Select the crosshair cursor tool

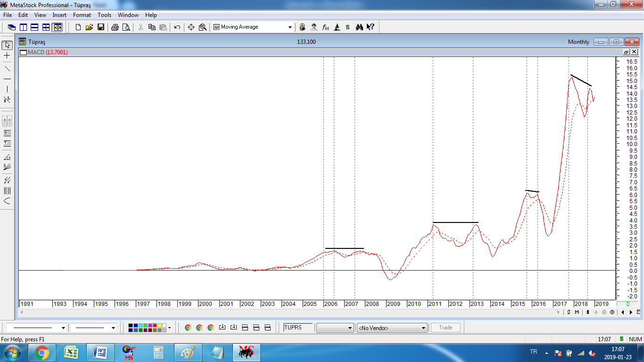pyautogui.click(x=7, y=56)
